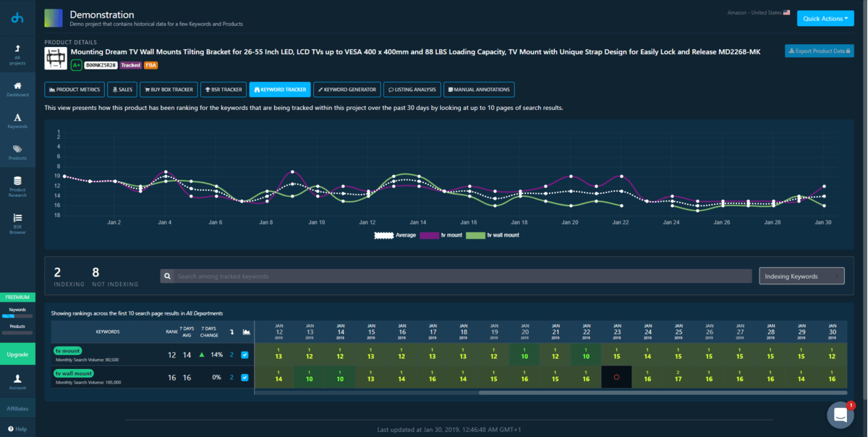Select the Keywords sidebar icon
This screenshot has height=437, width=868.
click(x=18, y=123)
